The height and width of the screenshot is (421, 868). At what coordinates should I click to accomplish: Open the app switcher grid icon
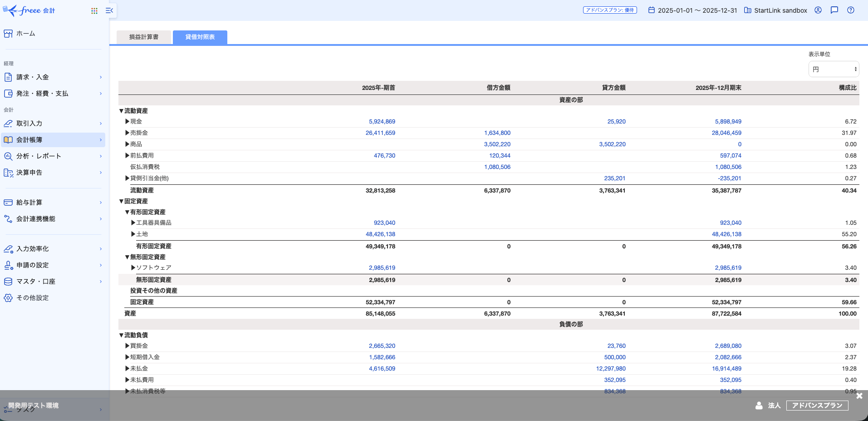click(x=94, y=11)
